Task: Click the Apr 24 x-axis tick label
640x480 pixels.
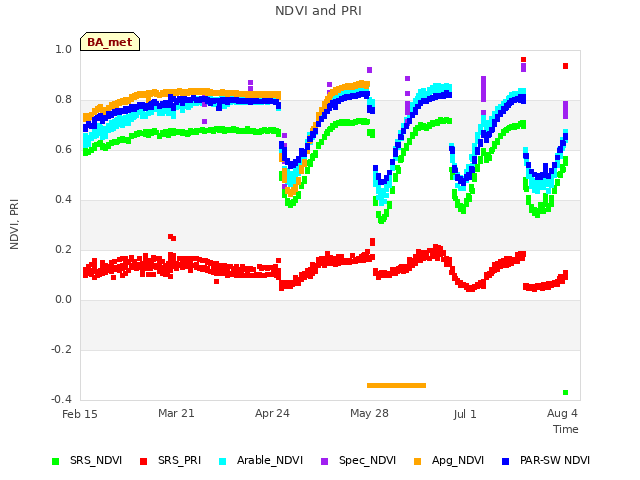Action: (x=272, y=413)
